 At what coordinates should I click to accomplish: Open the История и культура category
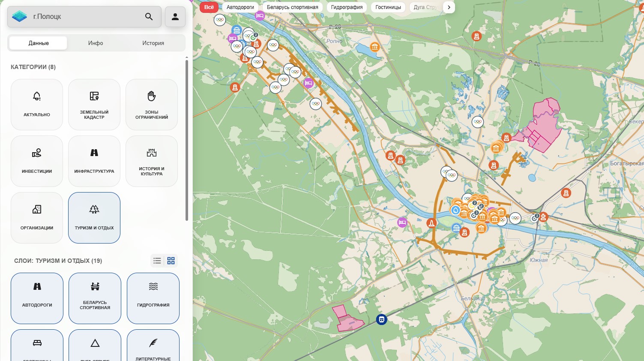(x=152, y=161)
